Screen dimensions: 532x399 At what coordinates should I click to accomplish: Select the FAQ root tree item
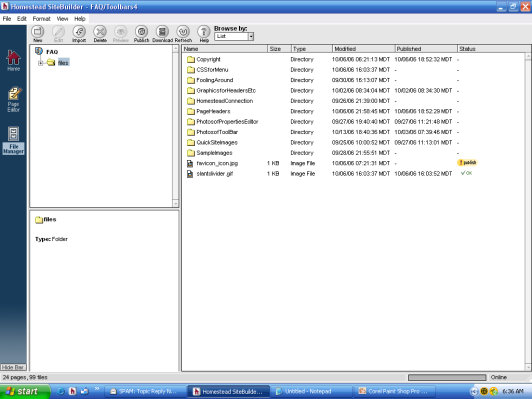click(52, 52)
